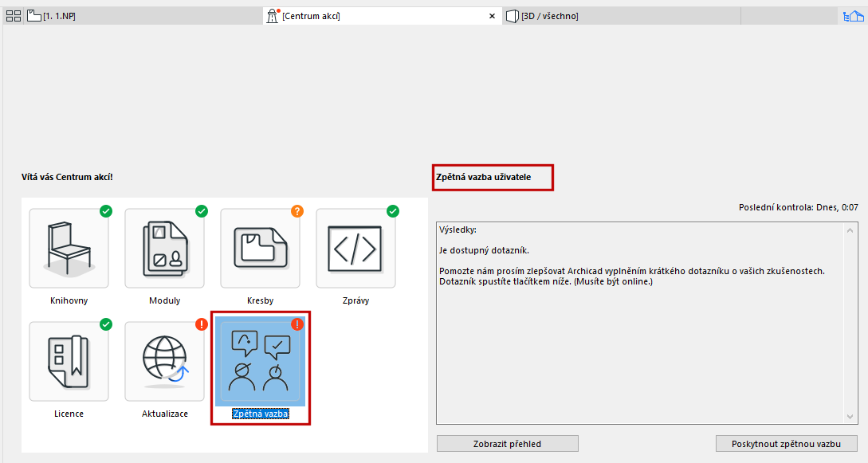
Task: Click the Licence green check badge
Action: tap(106, 324)
